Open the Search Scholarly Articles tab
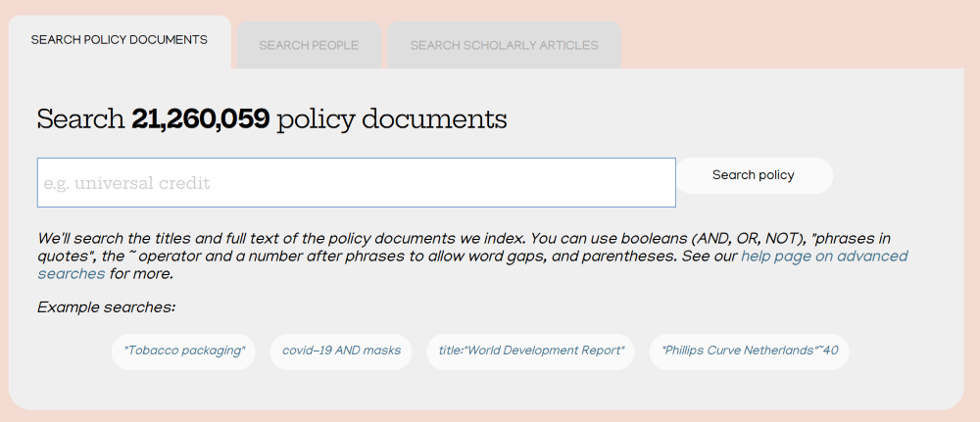Viewport: 980px width, 422px height. click(504, 45)
